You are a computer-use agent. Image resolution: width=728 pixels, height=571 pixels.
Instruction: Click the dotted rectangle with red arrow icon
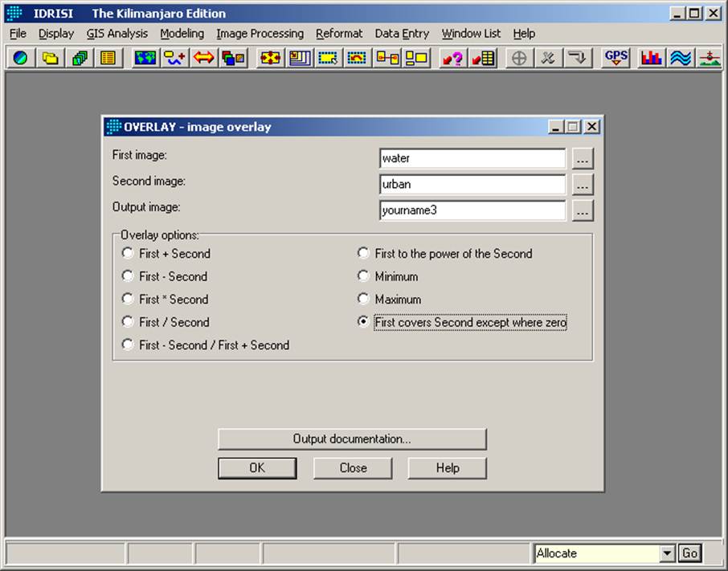point(357,58)
